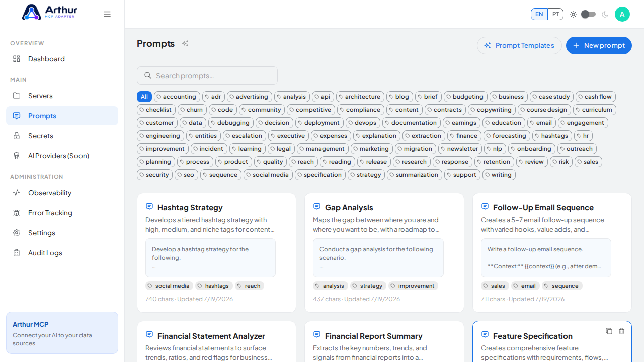The image size is (644, 362).
Task: Click the Hashtag Strategy card icon
Action: pos(149,206)
